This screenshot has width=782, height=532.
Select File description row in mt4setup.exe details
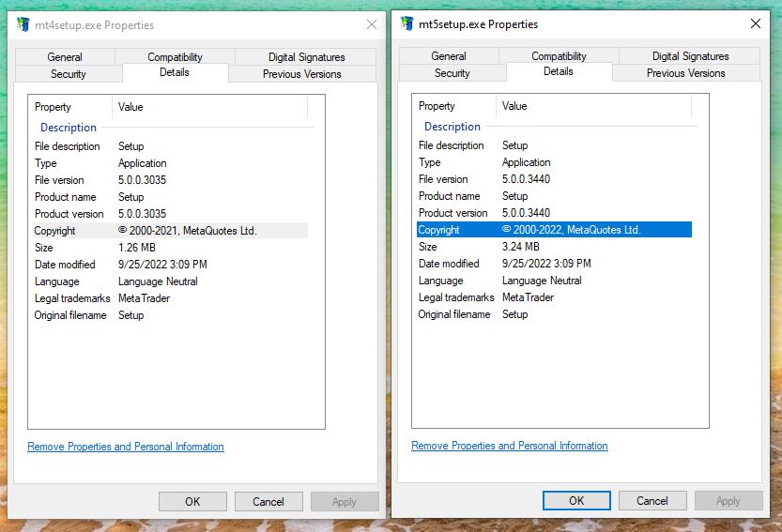pyautogui.click(x=171, y=146)
